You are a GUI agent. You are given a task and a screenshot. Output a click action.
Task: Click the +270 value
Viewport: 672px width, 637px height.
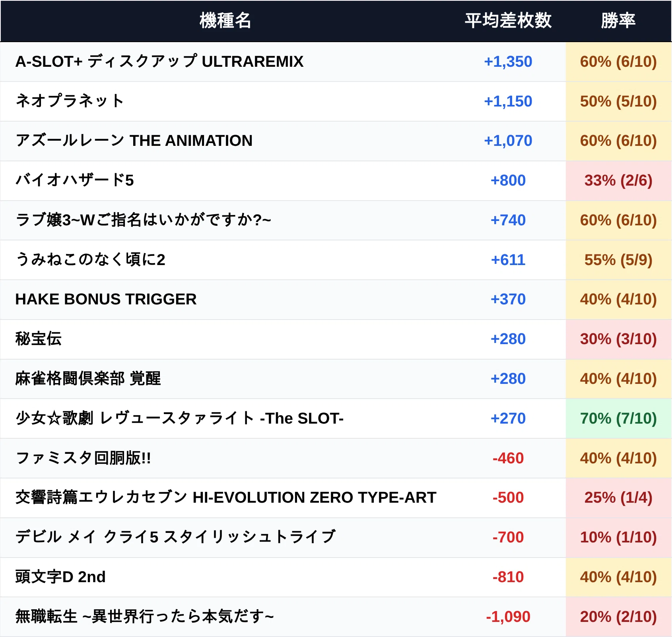(508, 418)
